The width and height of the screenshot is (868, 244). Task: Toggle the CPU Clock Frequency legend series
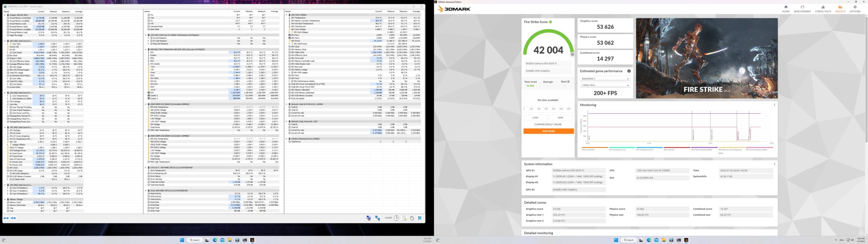coord(704,149)
